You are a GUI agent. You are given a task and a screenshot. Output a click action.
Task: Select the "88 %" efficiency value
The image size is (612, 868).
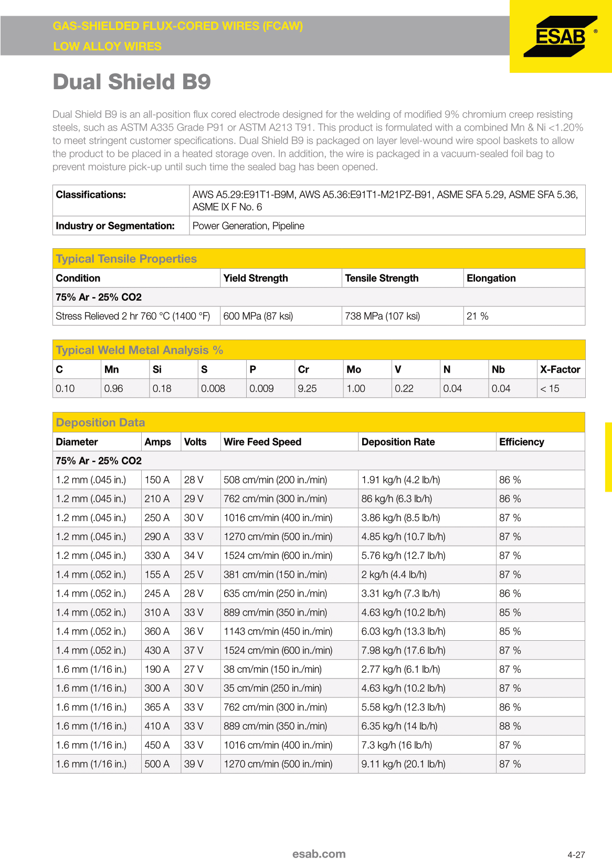(x=510, y=726)
